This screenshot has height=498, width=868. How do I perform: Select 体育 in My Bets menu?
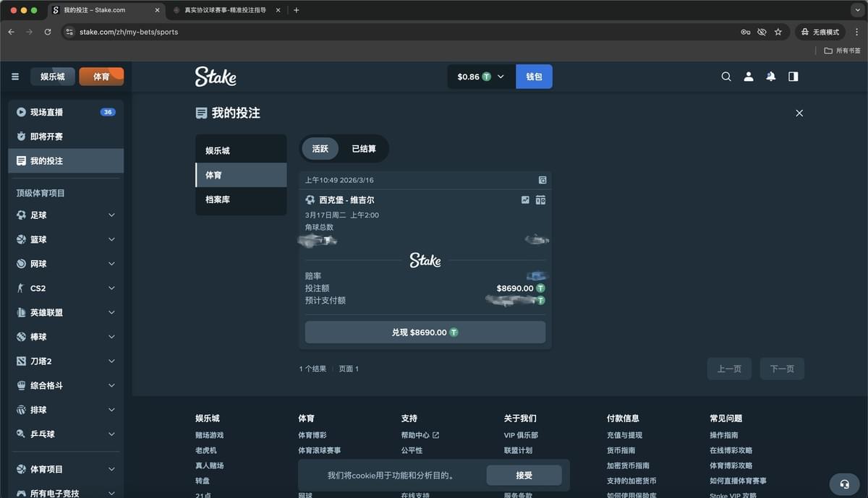point(241,175)
